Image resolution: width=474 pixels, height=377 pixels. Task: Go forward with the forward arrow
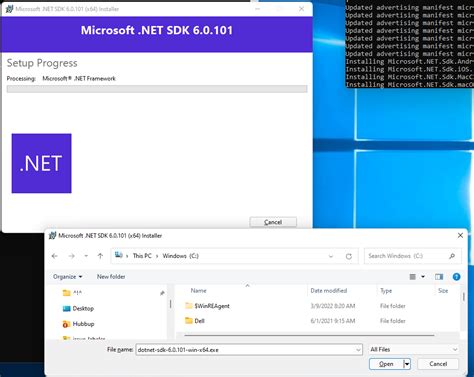(x=71, y=256)
